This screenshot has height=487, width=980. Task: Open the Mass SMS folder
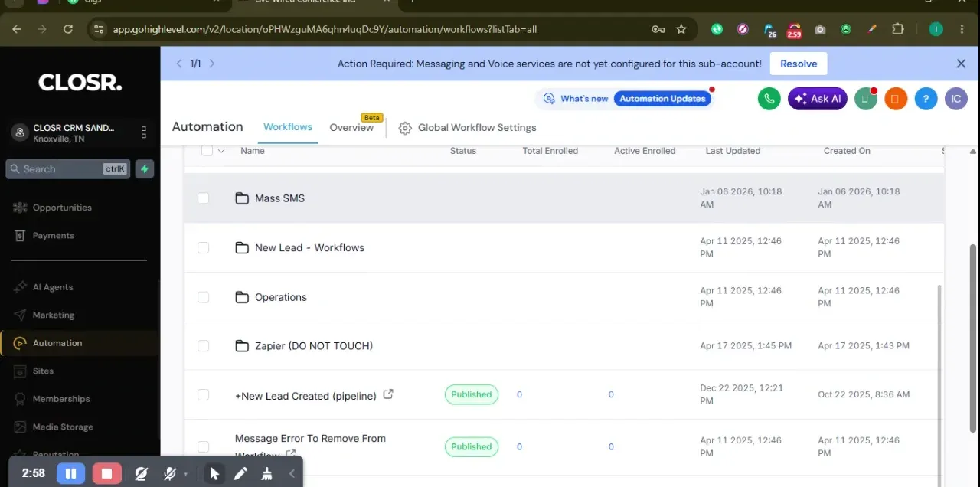[x=279, y=198]
